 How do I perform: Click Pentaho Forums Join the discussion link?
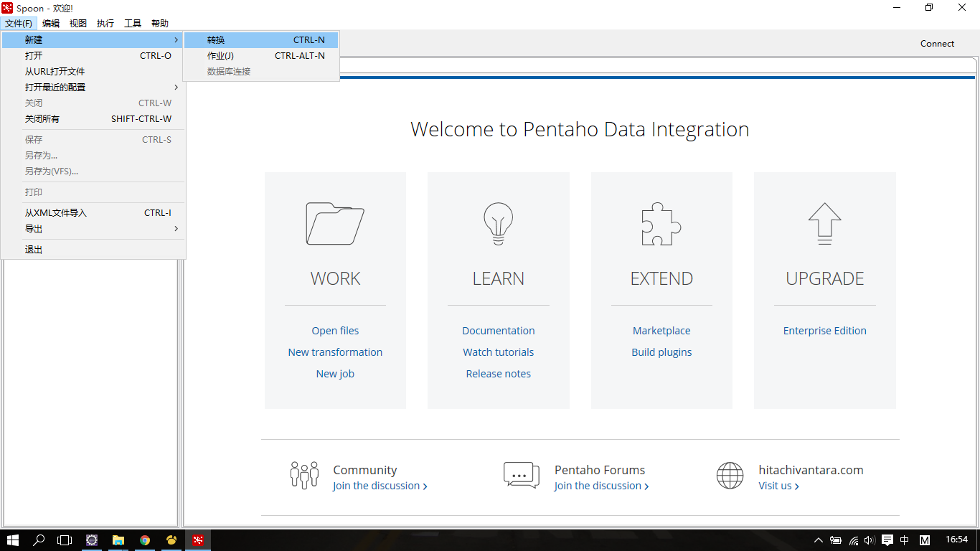[601, 486]
